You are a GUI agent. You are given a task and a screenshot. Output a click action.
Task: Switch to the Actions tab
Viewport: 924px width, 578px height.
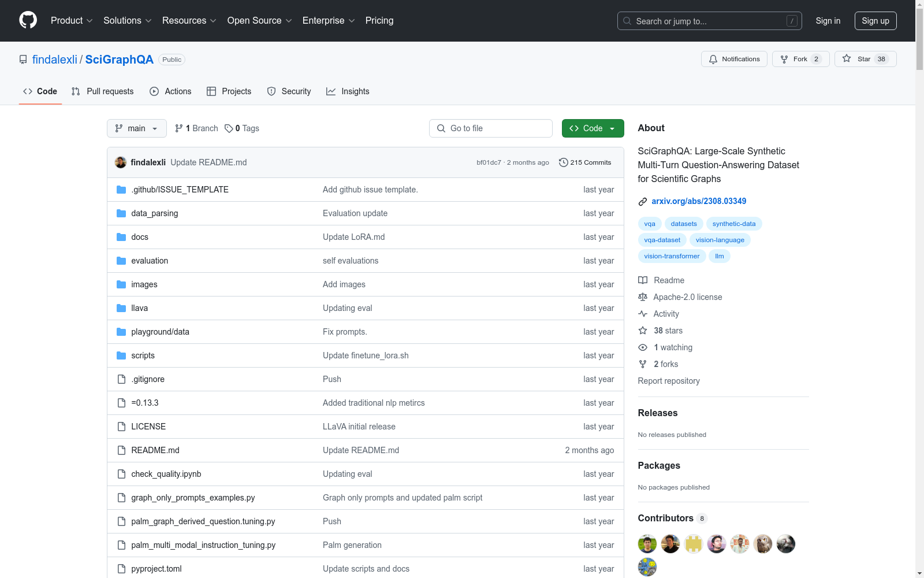pyautogui.click(x=170, y=91)
